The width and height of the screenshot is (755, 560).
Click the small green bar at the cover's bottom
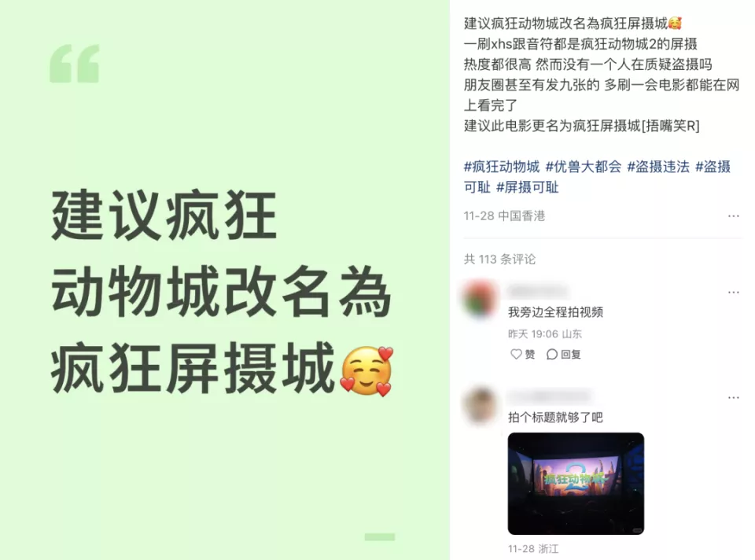pyautogui.click(x=379, y=537)
